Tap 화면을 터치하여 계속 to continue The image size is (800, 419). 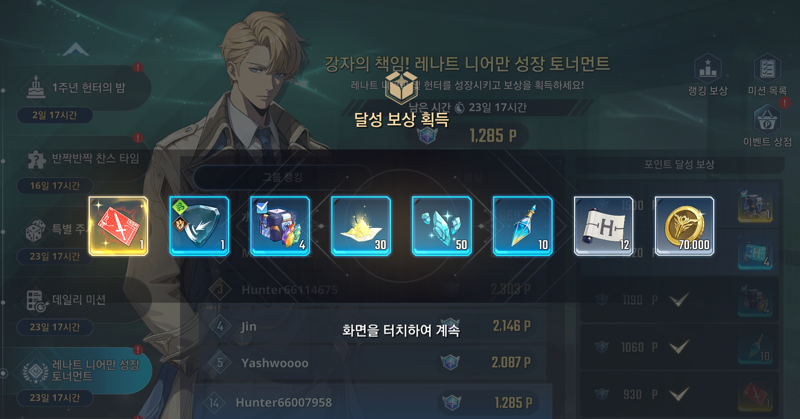coord(401,330)
